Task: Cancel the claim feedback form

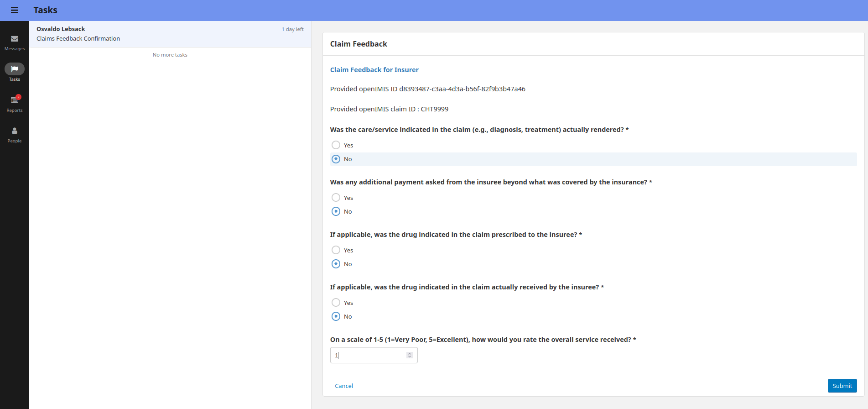Action: pyautogui.click(x=344, y=386)
